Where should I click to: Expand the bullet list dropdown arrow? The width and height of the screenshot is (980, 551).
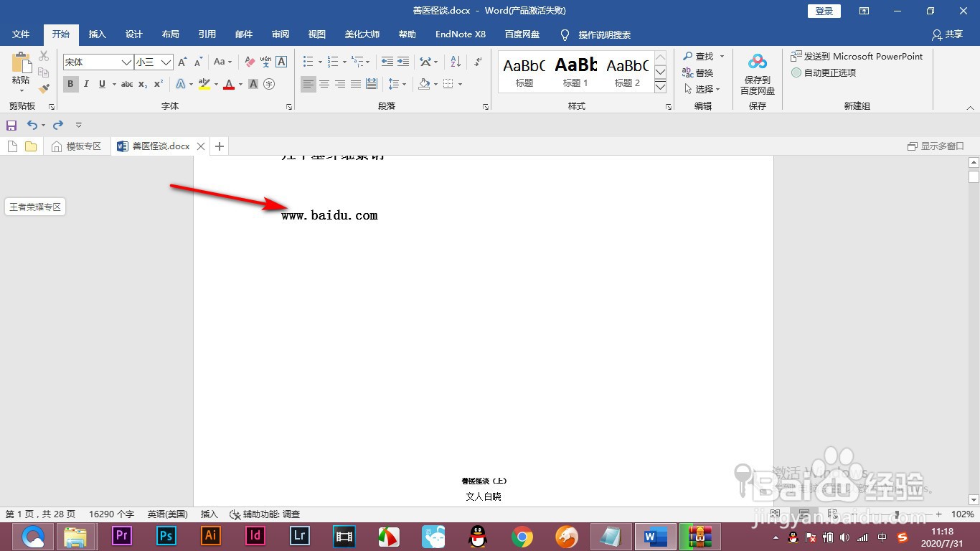[x=320, y=62]
